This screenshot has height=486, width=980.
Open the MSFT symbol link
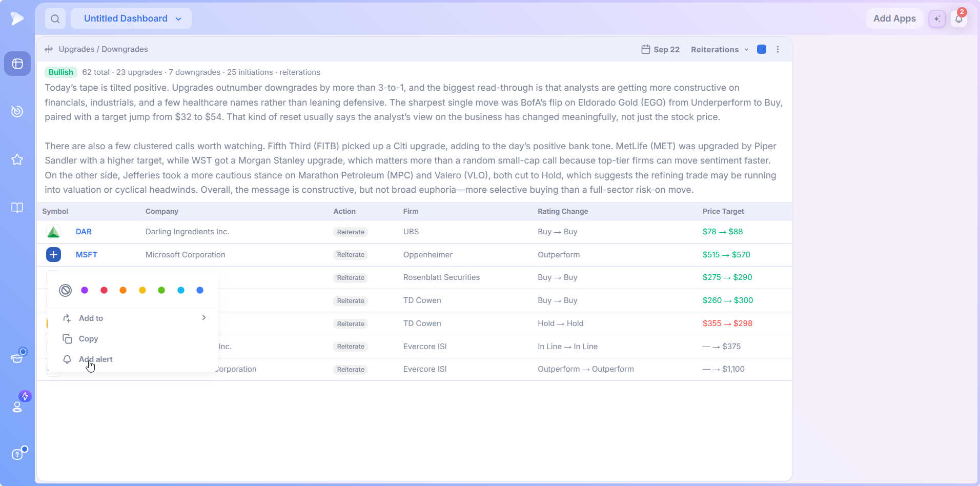tap(86, 255)
